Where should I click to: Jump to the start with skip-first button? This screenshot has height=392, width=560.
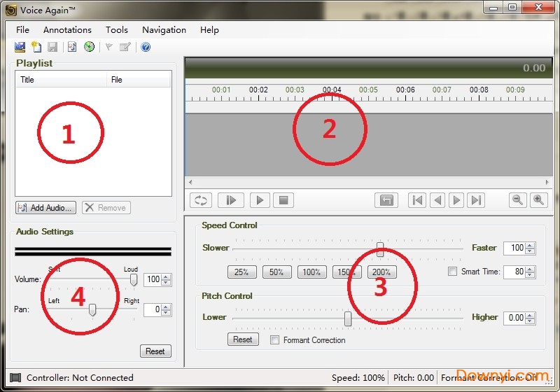pyautogui.click(x=417, y=200)
